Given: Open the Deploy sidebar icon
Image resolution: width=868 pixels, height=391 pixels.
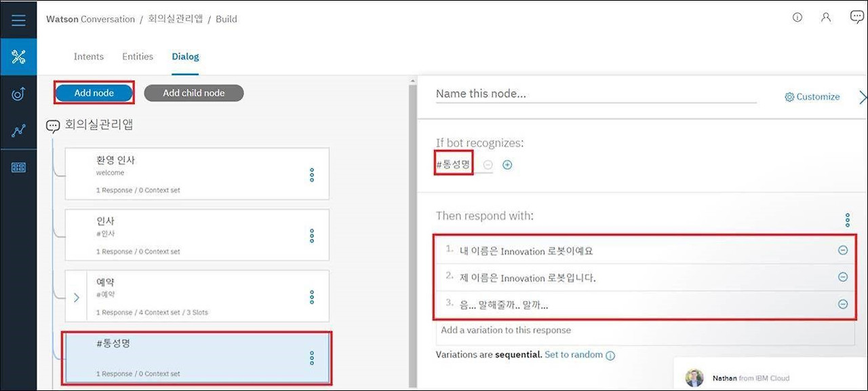Looking at the screenshot, I should pyautogui.click(x=18, y=168).
